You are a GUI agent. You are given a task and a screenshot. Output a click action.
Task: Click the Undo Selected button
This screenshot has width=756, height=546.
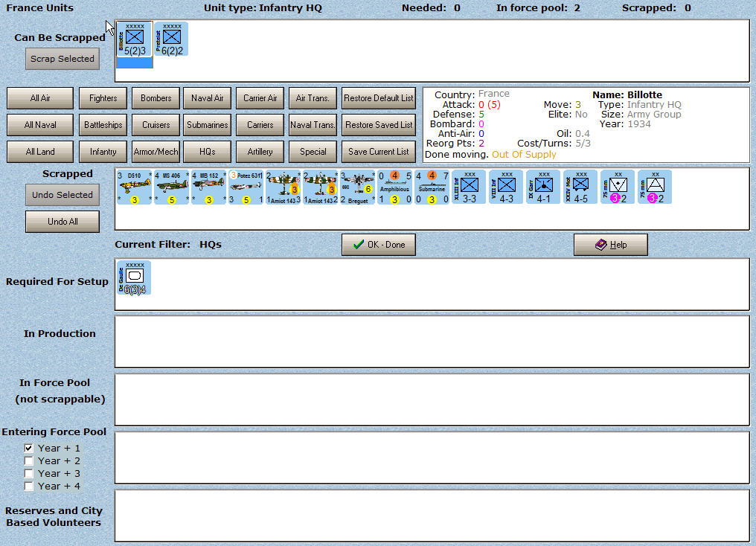[x=63, y=195]
